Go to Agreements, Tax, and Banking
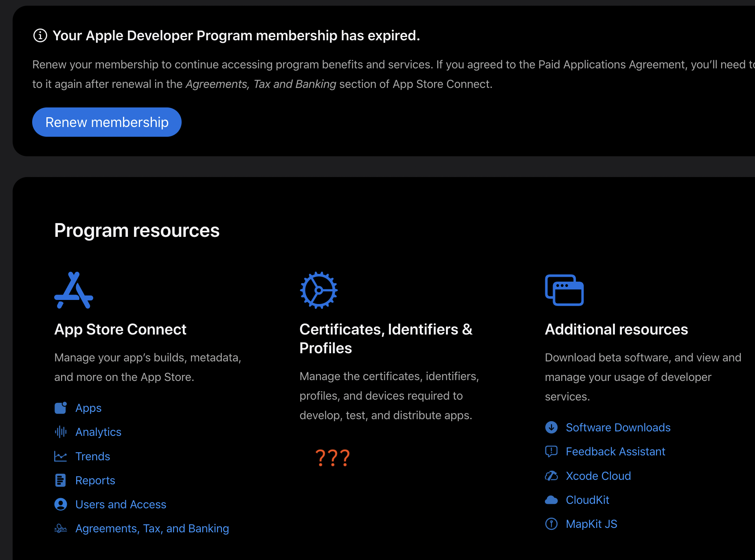 (152, 528)
